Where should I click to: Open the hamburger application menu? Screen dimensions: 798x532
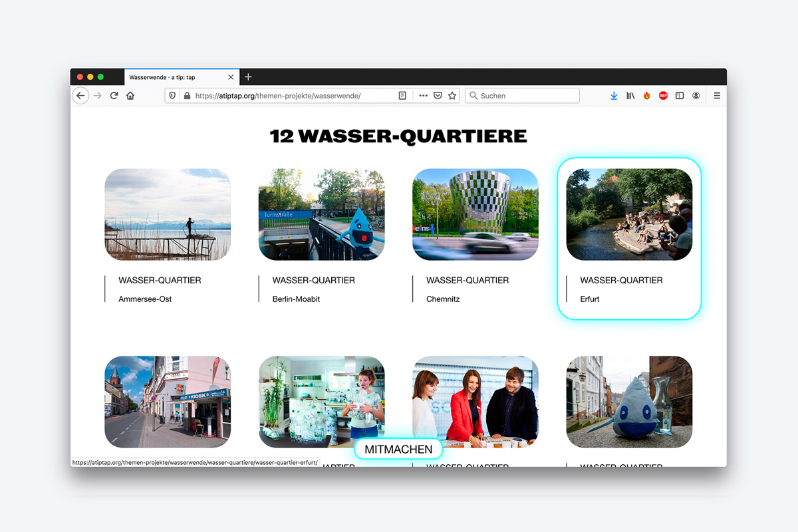pos(717,96)
